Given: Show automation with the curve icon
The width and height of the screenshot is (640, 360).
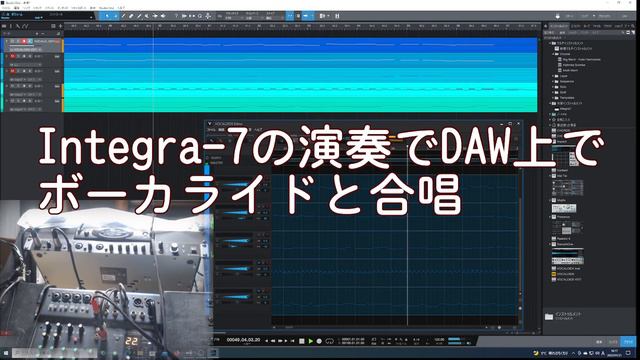Looking at the screenshot, I should 25,26.
